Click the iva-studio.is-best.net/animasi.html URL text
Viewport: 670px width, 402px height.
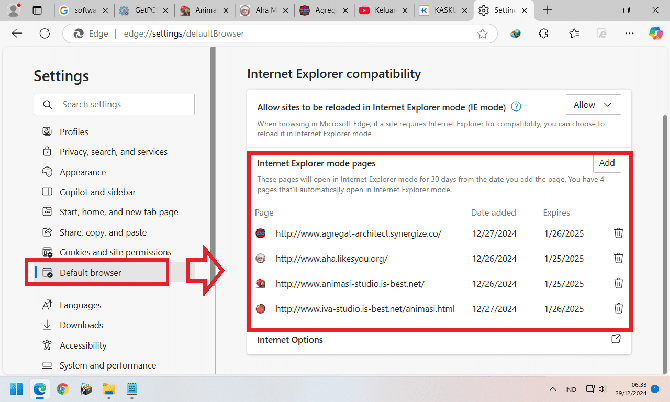click(x=364, y=308)
